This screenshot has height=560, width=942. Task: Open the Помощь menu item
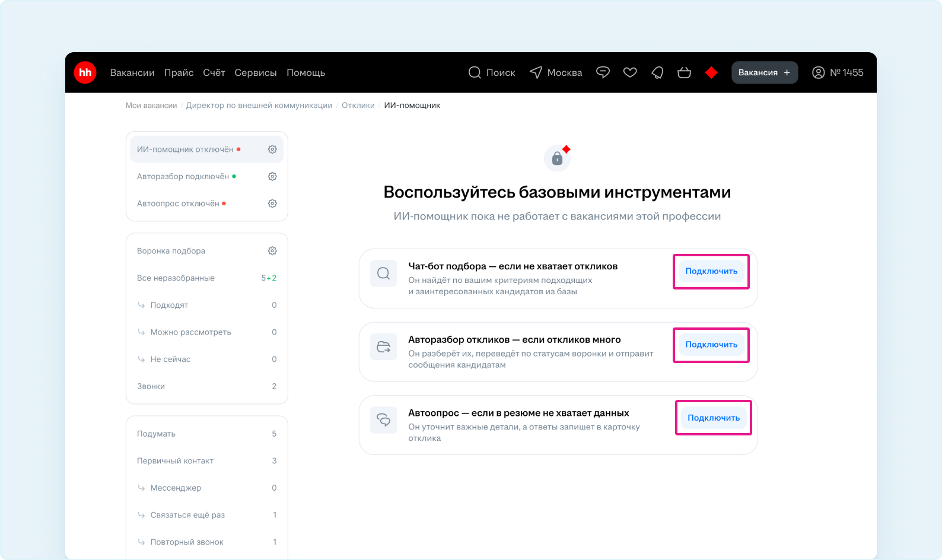(305, 72)
